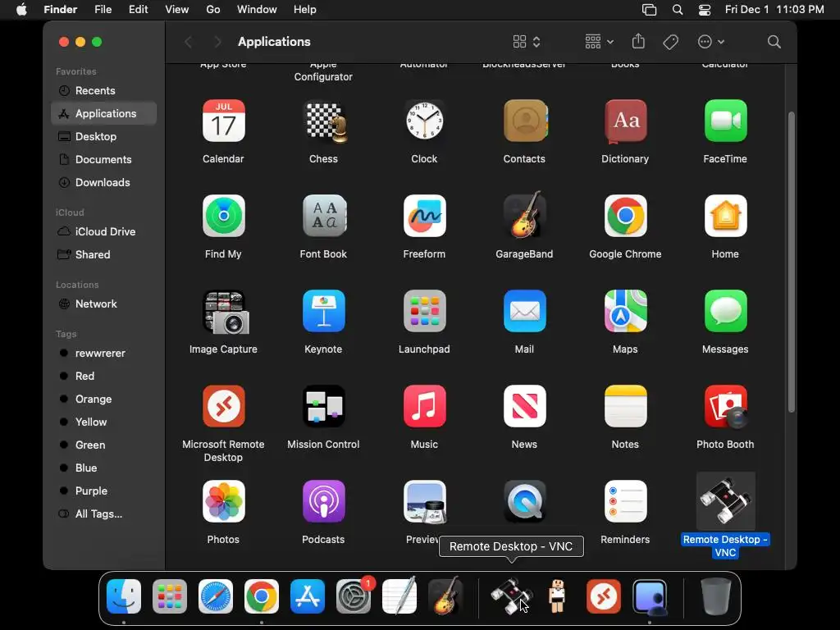This screenshot has height=630, width=840.
Task: Select the Maps app icon
Action: pos(625,311)
